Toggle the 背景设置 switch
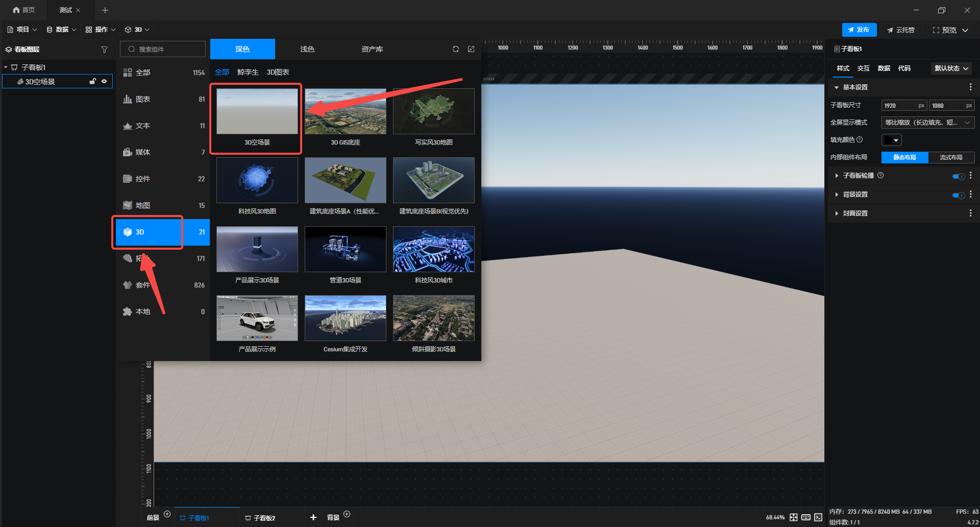The image size is (980, 527). (x=958, y=195)
